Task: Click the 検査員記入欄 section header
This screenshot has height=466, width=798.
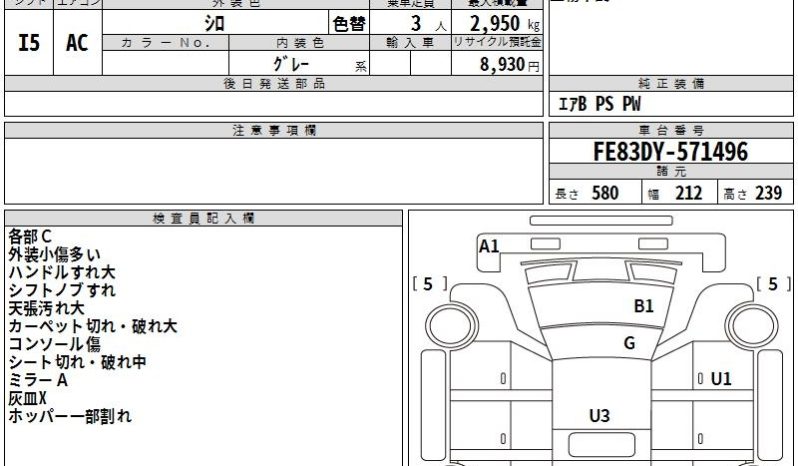Action: [x=204, y=217]
